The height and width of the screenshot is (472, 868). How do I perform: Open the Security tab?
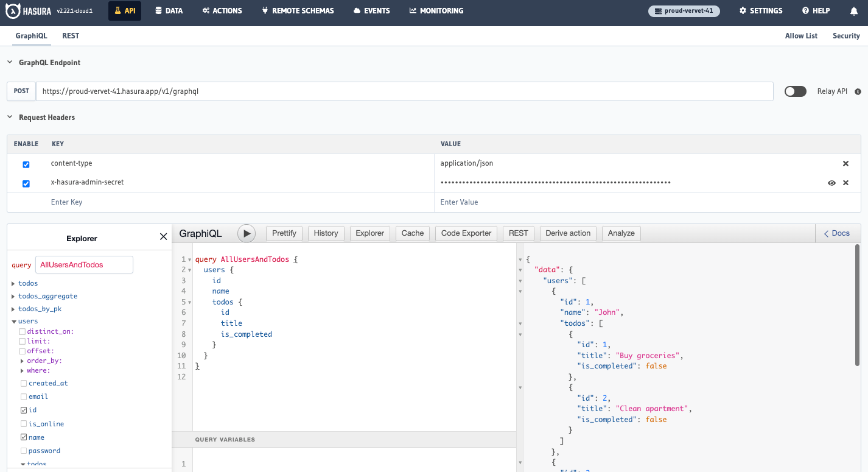coord(846,36)
